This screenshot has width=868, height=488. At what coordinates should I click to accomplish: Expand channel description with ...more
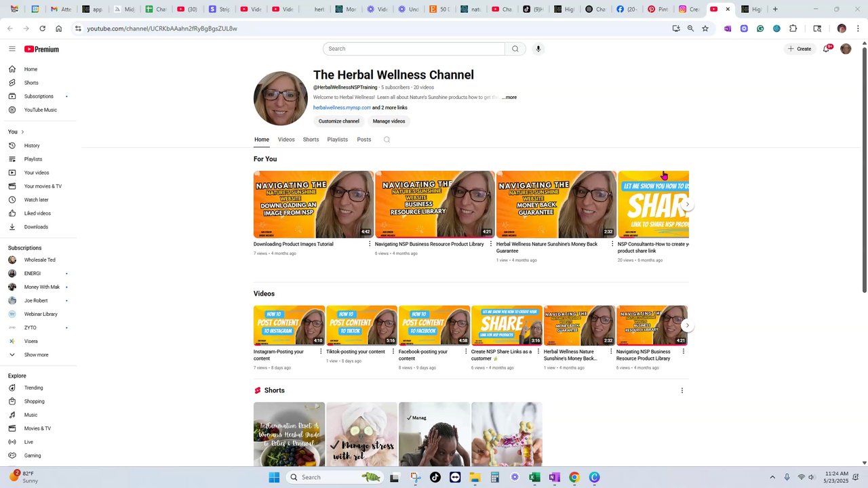(x=509, y=98)
